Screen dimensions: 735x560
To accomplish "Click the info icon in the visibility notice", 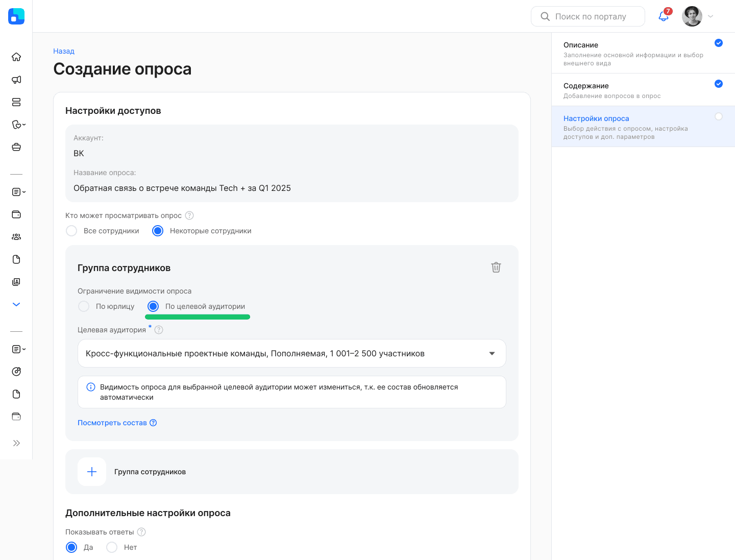I will (x=91, y=387).
